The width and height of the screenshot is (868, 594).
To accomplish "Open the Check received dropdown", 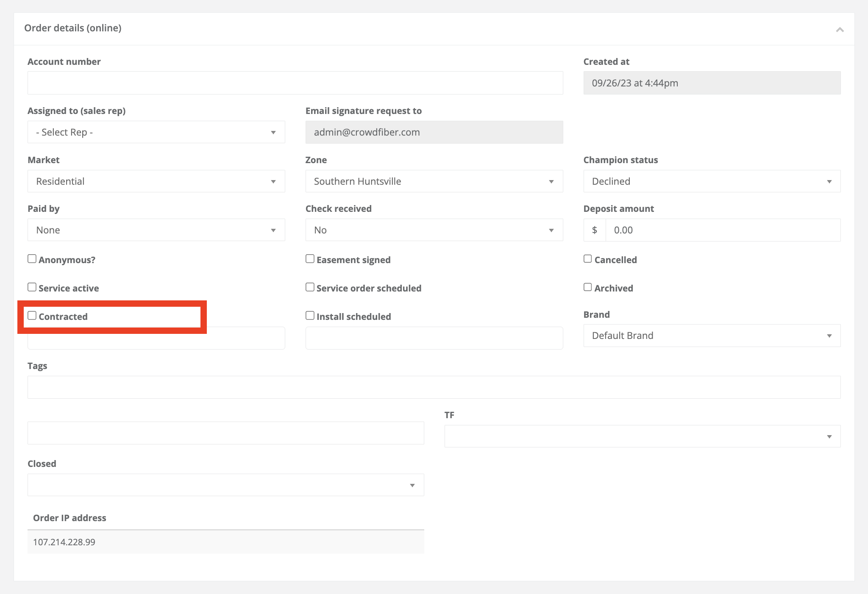I will coord(434,230).
